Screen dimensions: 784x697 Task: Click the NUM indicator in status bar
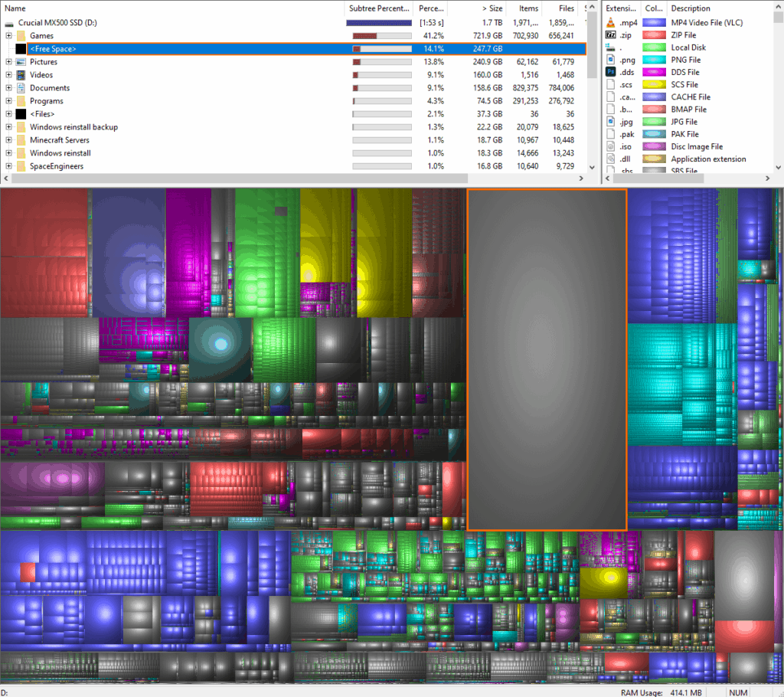738,692
